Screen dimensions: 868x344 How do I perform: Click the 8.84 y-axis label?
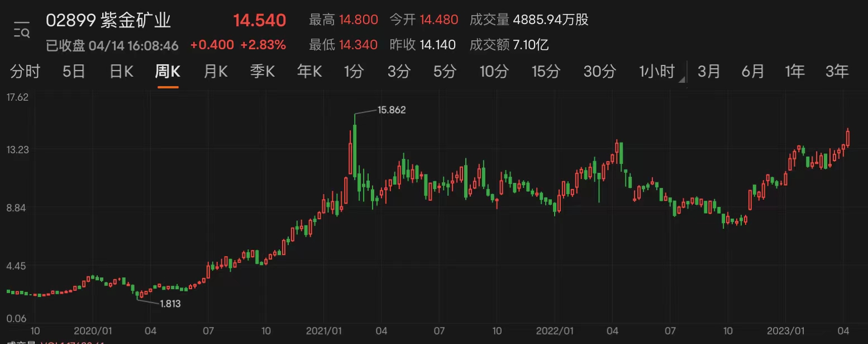click(16, 208)
